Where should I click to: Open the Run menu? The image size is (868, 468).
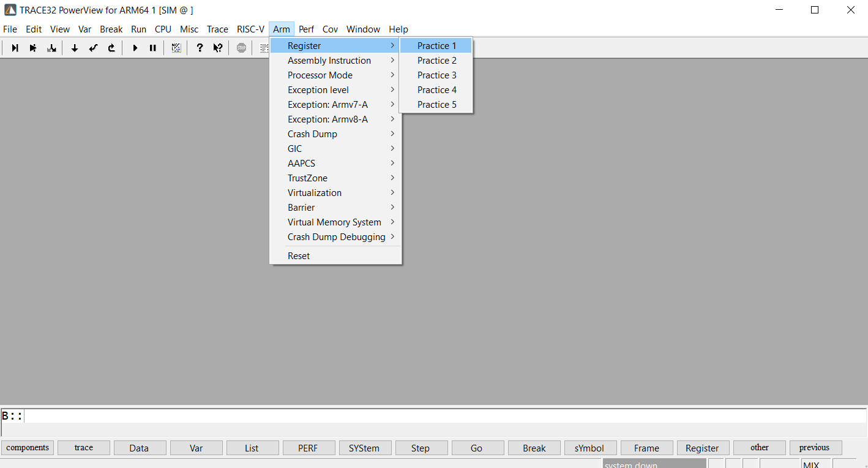click(x=139, y=29)
